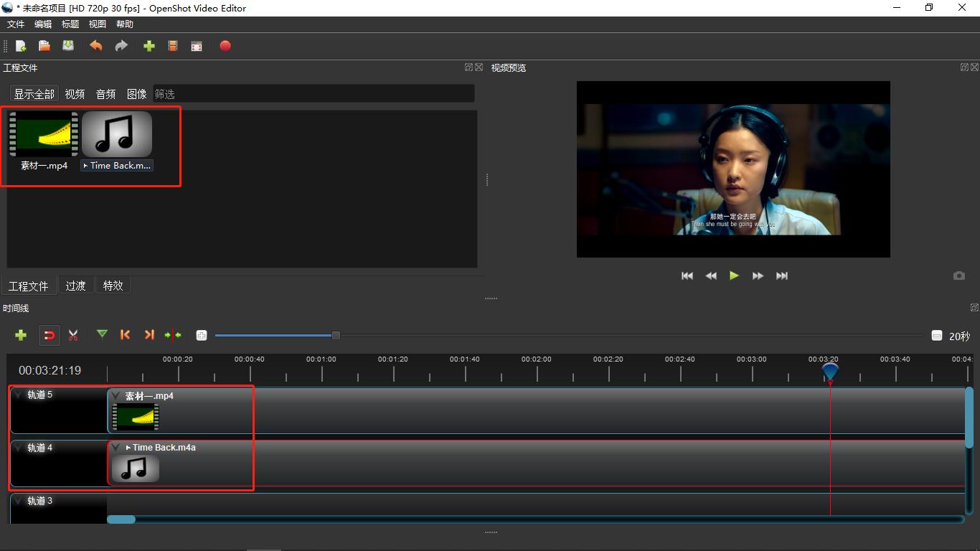Switch to the 工程文件 bottom tab
Screen dimensions: 980x551
29,286
